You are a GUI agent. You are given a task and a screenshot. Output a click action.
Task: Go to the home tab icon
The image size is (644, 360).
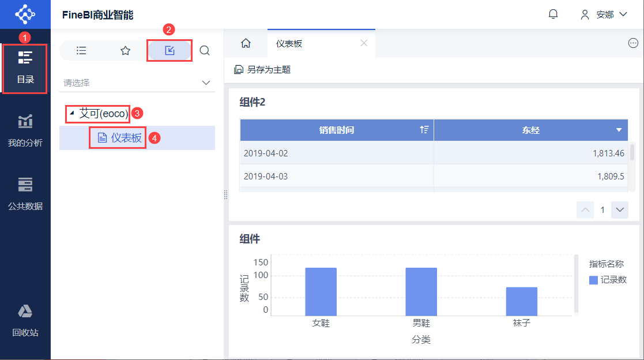coord(246,43)
